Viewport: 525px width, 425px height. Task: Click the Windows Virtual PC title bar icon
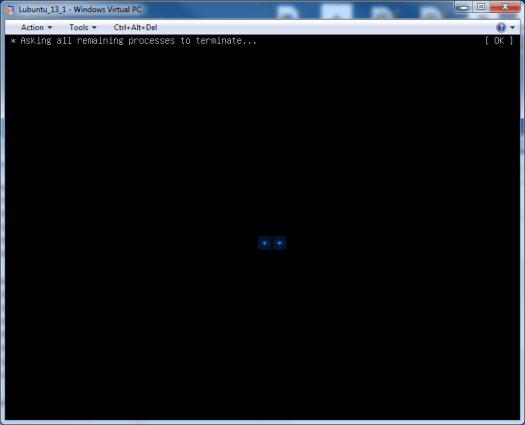[10, 9]
